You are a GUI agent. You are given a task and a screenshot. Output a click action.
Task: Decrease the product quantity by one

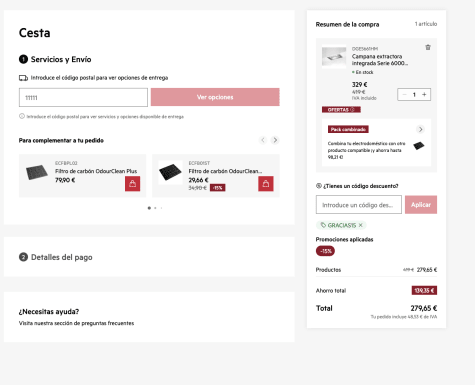pos(404,95)
